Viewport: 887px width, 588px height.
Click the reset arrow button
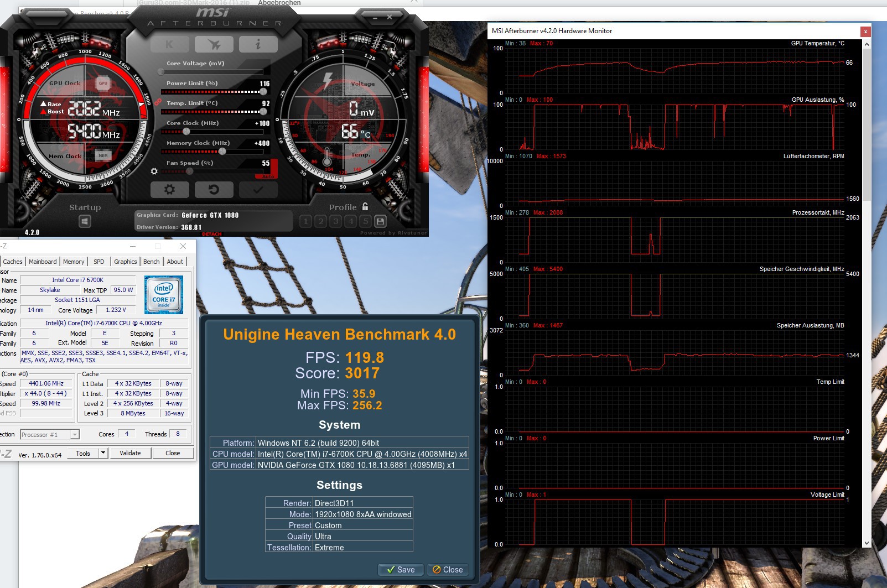(x=214, y=190)
